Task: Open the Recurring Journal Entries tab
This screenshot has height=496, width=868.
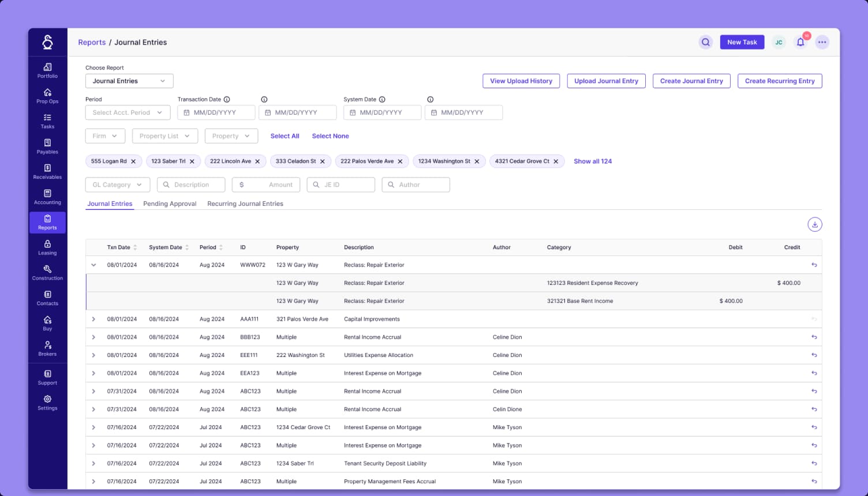Action: point(245,204)
